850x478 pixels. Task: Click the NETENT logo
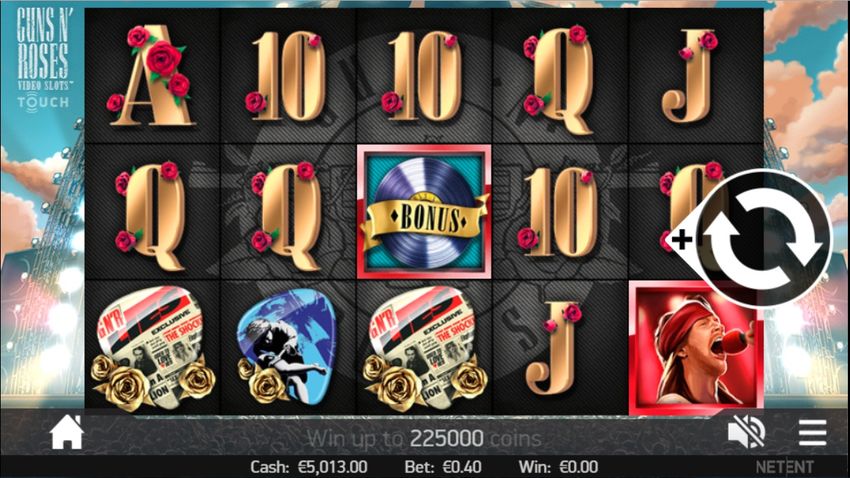pos(784,467)
